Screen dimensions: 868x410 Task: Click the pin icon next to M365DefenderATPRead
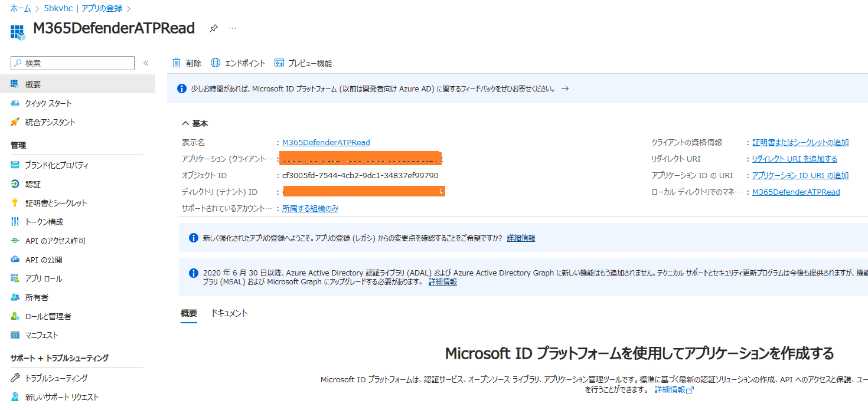(x=213, y=28)
